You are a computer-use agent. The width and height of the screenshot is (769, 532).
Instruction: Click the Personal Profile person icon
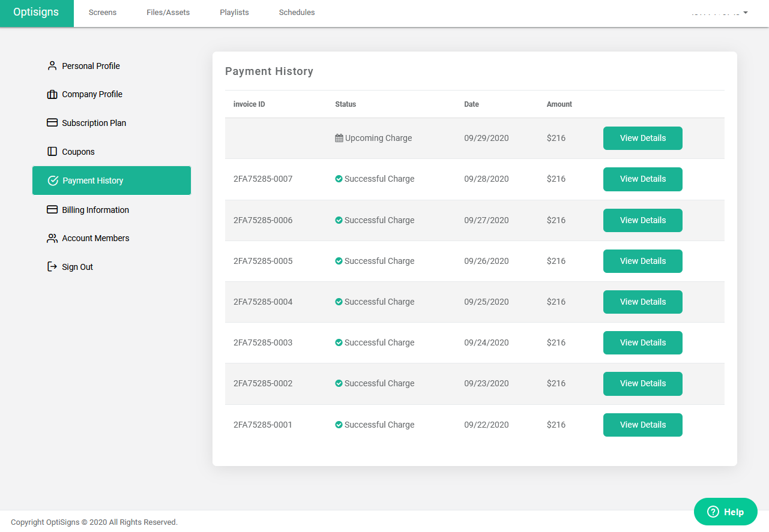coord(52,66)
